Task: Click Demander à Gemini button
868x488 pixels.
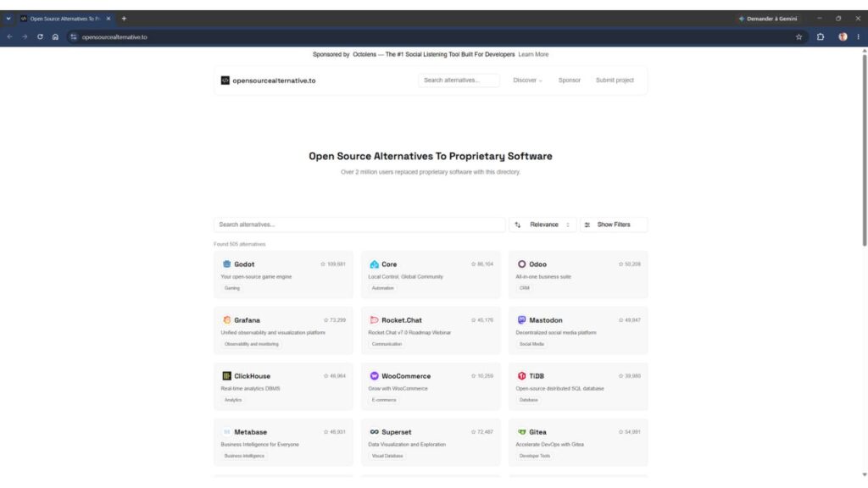Action: coord(768,19)
